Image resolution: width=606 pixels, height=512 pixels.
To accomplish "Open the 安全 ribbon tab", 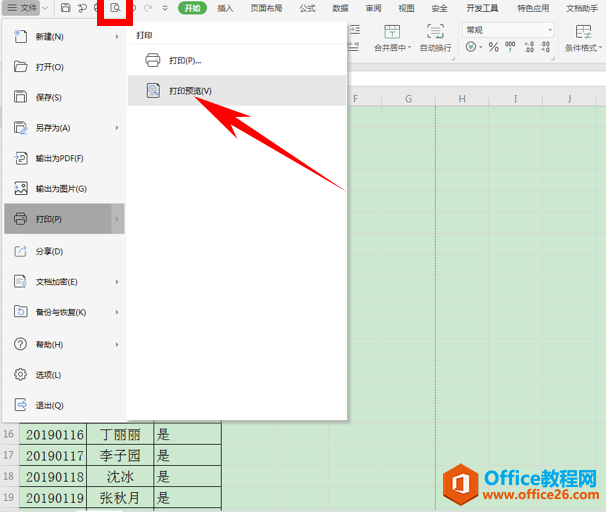I will click(439, 8).
